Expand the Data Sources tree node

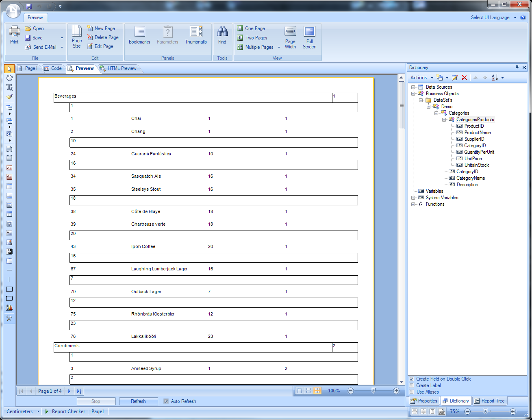click(x=413, y=87)
